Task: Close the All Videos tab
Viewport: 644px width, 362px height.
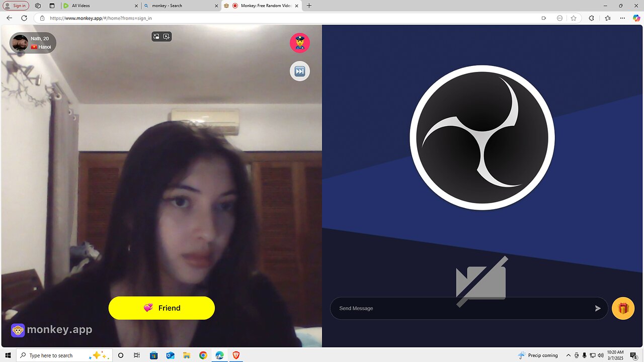Action: coord(136,6)
